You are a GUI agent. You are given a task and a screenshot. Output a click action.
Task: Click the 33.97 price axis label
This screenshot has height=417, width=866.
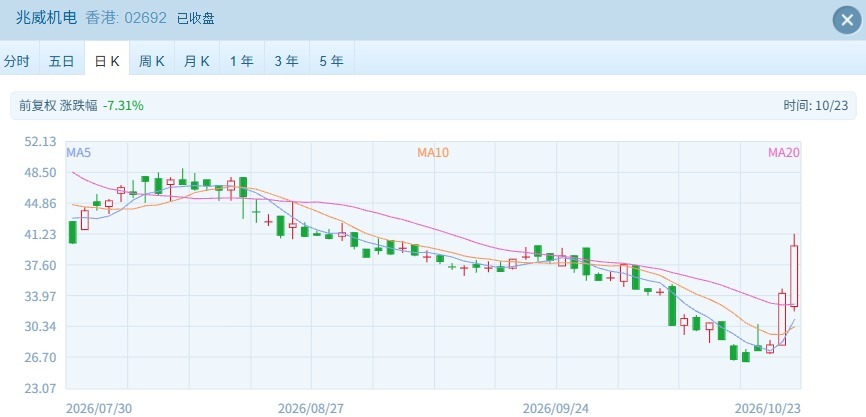[40, 296]
